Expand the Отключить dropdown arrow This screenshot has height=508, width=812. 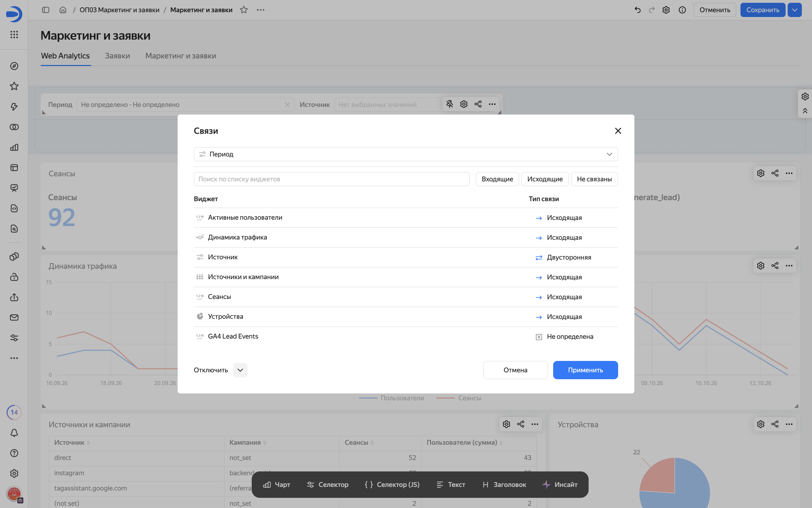240,370
